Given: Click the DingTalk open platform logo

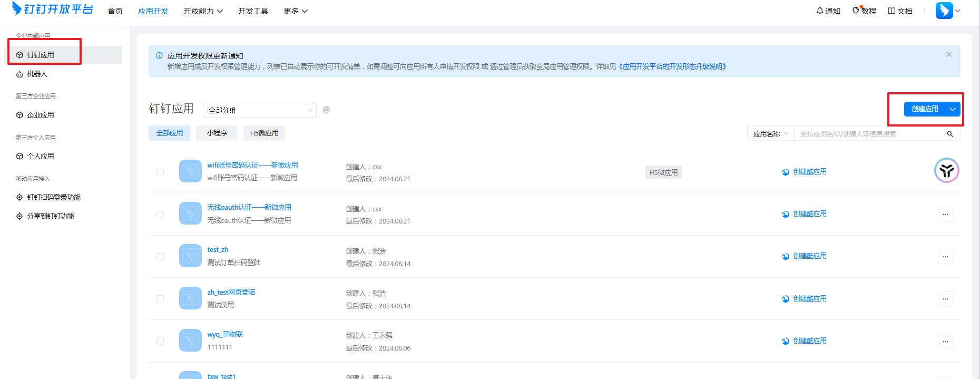Looking at the screenshot, I should coord(52,9).
